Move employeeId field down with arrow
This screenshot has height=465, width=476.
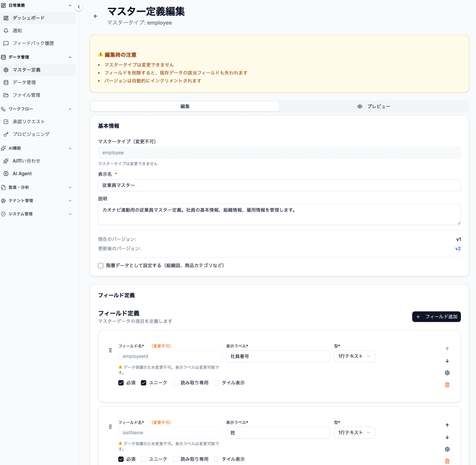point(447,361)
